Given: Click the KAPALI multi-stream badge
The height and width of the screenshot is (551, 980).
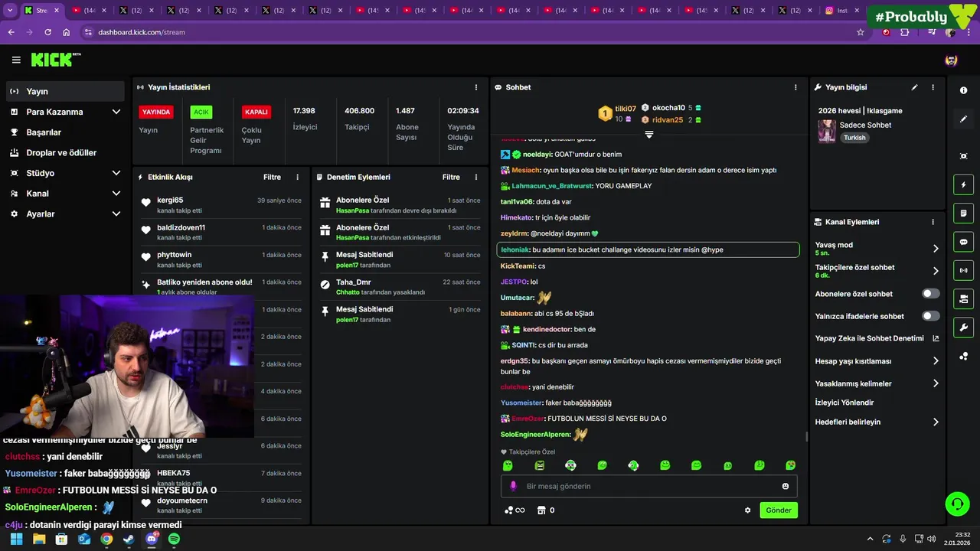Looking at the screenshot, I should (x=256, y=112).
